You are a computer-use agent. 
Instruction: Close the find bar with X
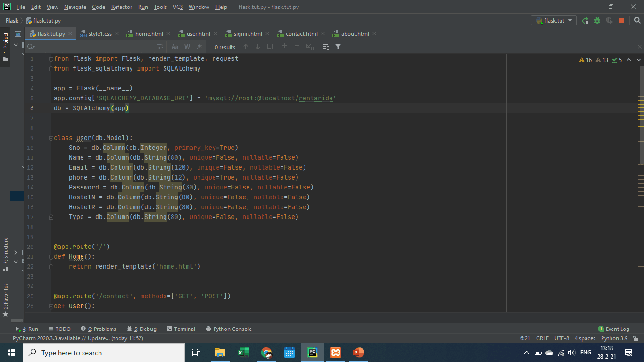(x=639, y=46)
